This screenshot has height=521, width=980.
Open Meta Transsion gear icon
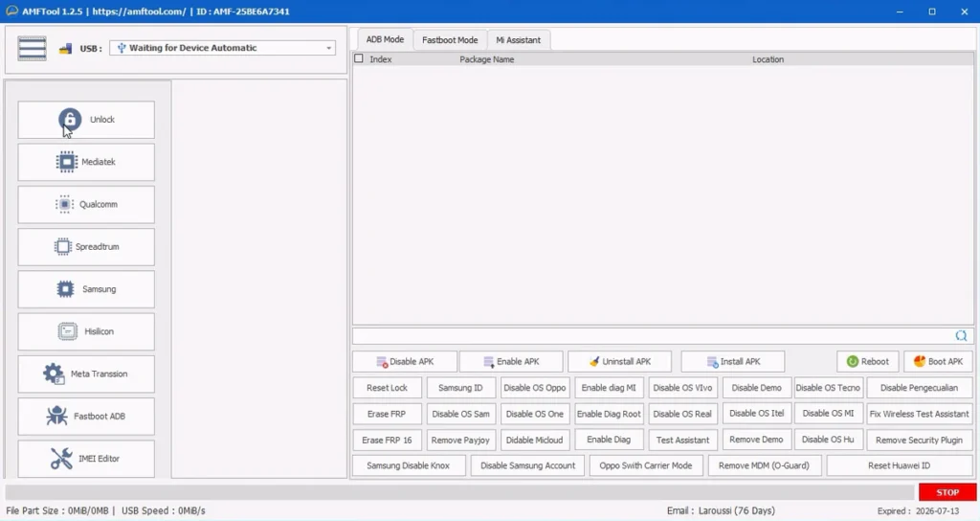point(55,374)
